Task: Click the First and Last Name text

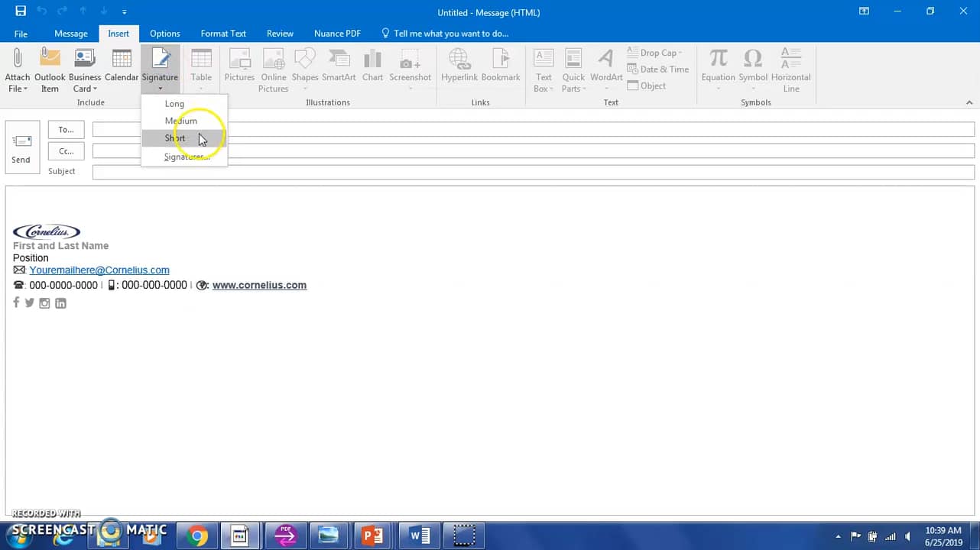Action: pos(61,246)
